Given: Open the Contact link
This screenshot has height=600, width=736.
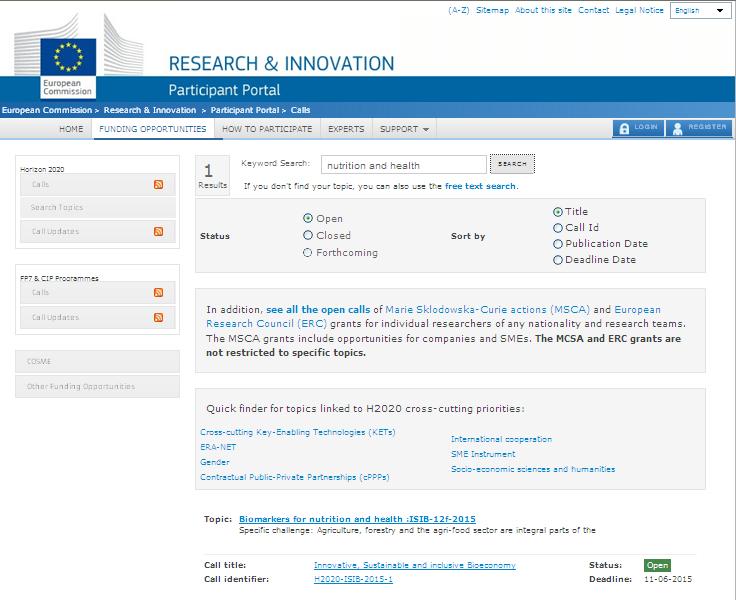Looking at the screenshot, I should [x=593, y=10].
